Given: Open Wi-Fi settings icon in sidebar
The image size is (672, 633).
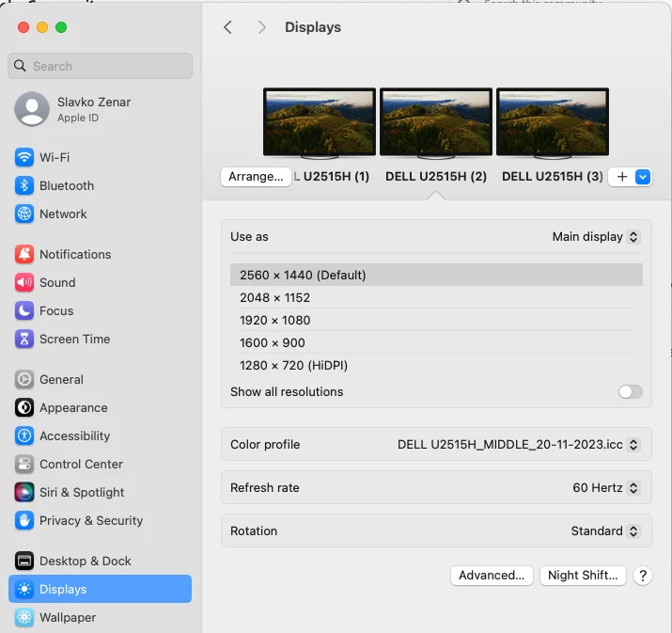Looking at the screenshot, I should pyautogui.click(x=24, y=157).
